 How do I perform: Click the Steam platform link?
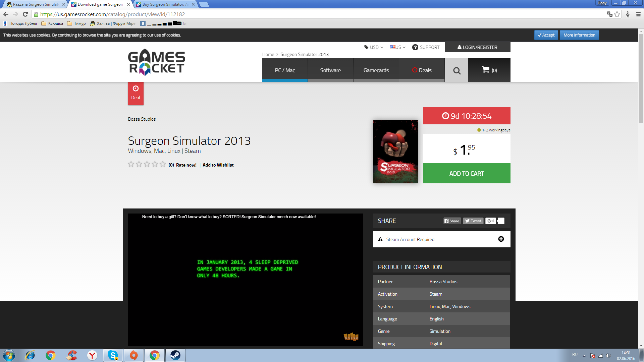pos(193,151)
